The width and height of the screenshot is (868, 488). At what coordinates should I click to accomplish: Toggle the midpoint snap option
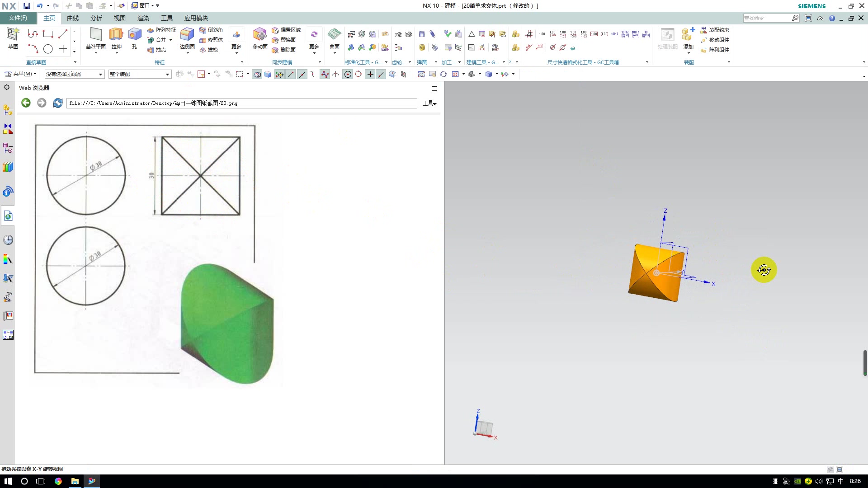coord(302,75)
